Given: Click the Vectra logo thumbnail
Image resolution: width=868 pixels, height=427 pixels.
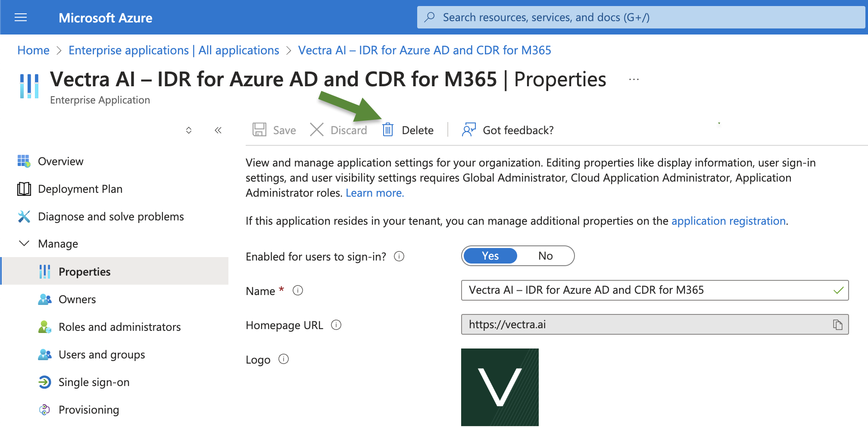Looking at the screenshot, I should click(500, 387).
